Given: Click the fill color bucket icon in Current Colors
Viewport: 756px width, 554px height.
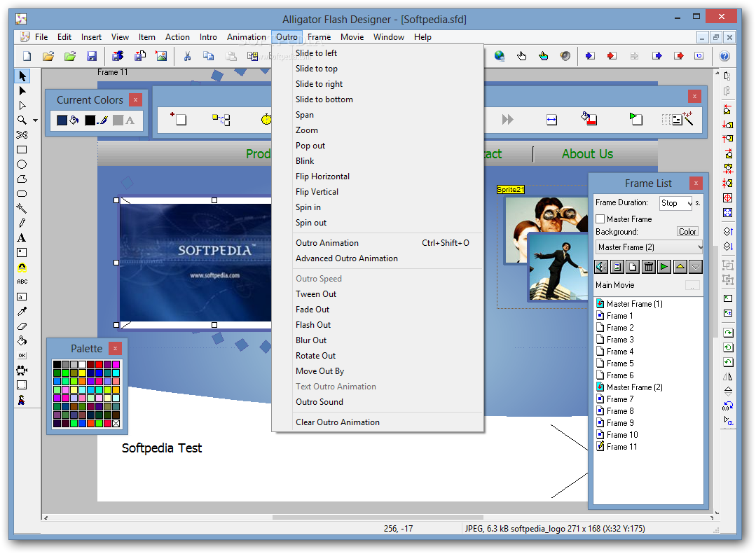Looking at the screenshot, I should 74,120.
